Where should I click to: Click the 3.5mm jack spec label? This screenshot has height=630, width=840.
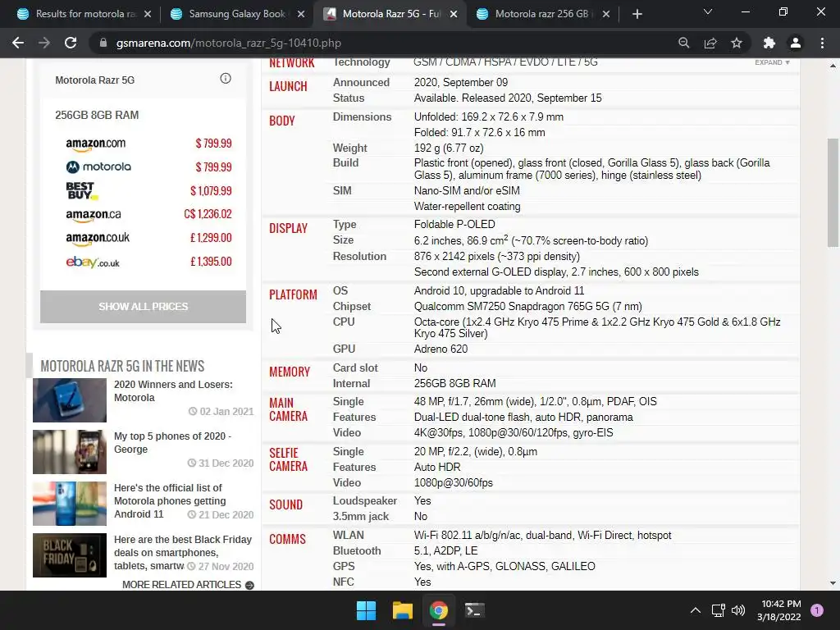361,517
